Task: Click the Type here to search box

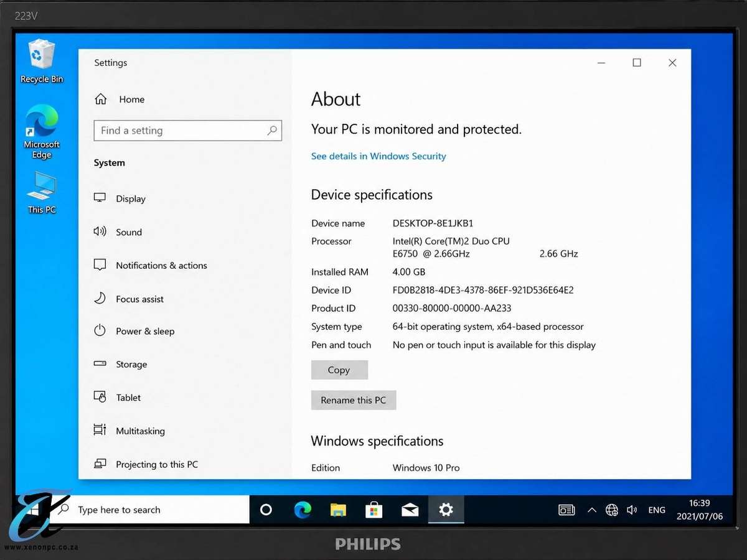Action: (149, 510)
